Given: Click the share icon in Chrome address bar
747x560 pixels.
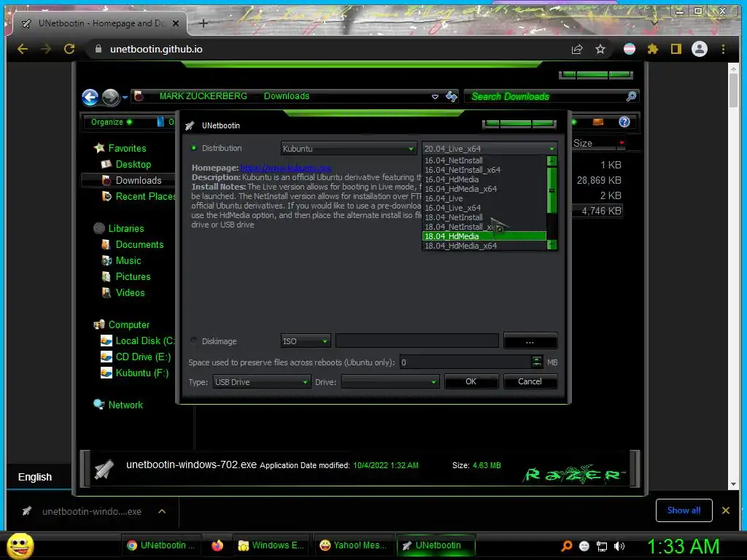Looking at the screenshot, I should (x=577, y=49).
